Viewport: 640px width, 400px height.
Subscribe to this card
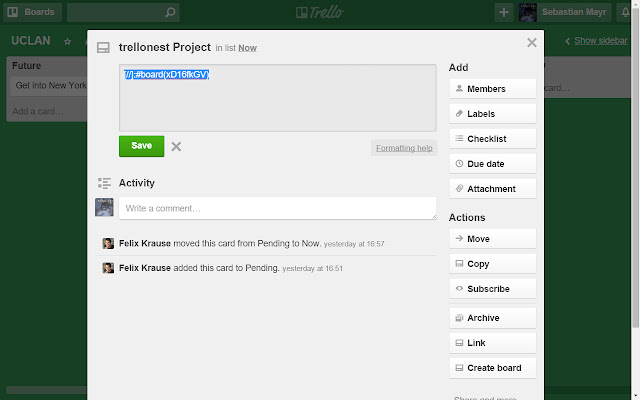[493, 289]
